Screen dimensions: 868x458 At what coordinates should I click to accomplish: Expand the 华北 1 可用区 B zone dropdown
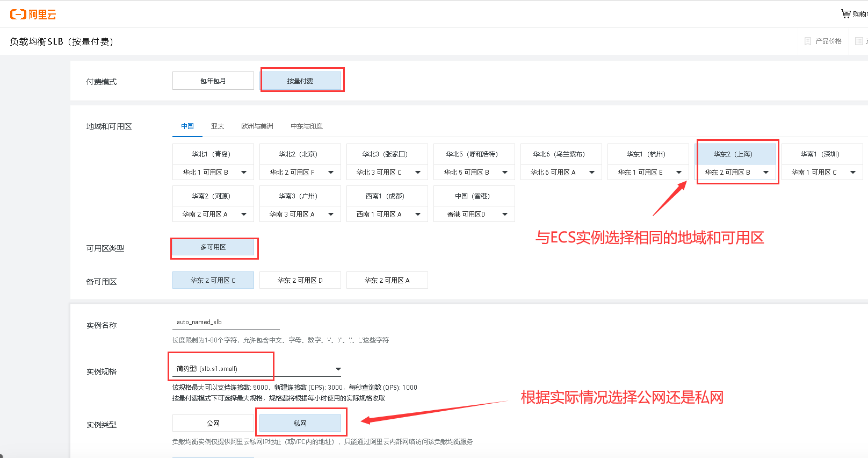click(x=213, y=172)
